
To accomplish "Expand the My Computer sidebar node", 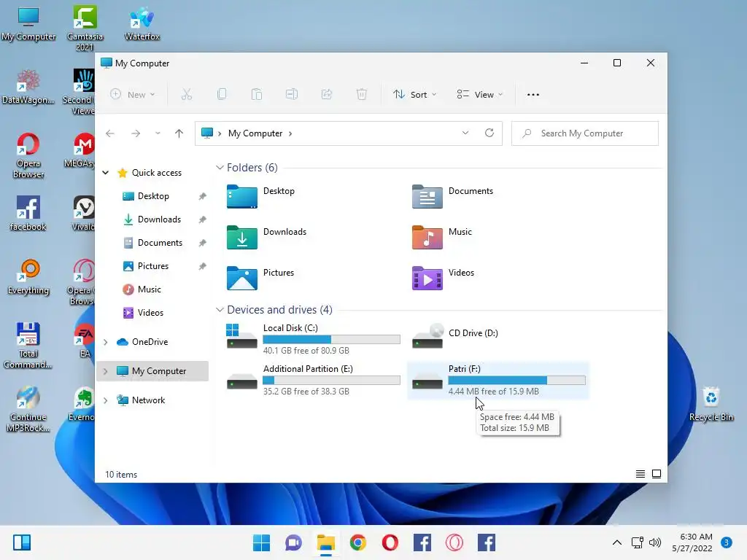I will pos(106,371).
